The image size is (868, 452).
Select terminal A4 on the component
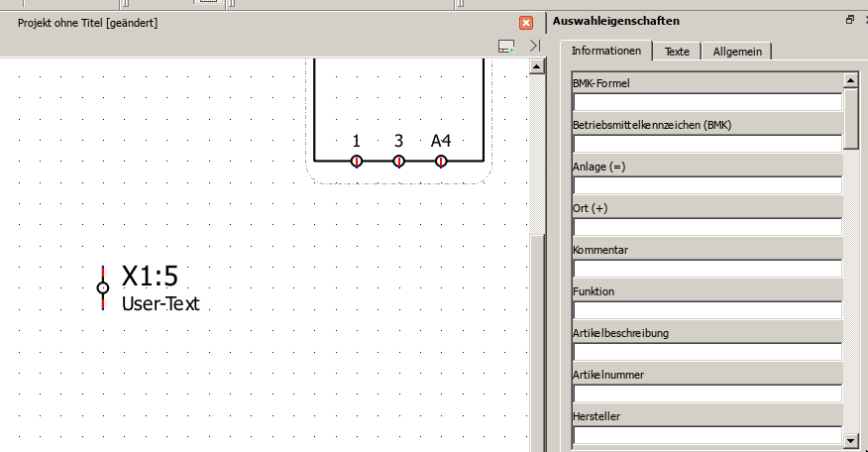(441, 161)
